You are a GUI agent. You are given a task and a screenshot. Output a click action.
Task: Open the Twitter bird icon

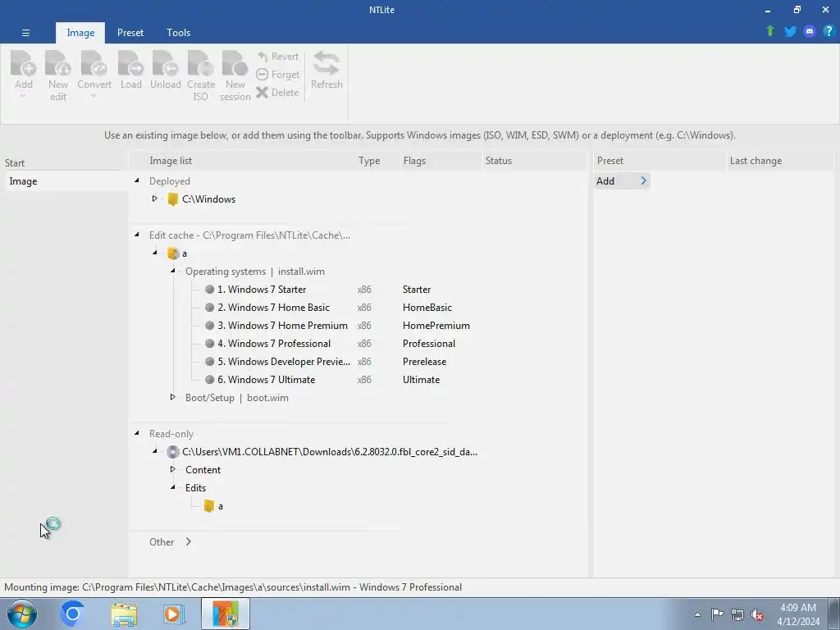point(790,31)
